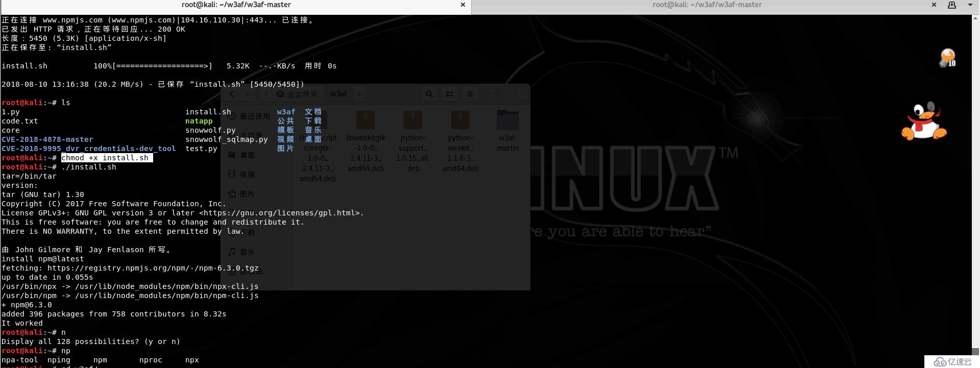Click path bar left arrow in file manager
980x368 pixels.
(x=265, y=94)
